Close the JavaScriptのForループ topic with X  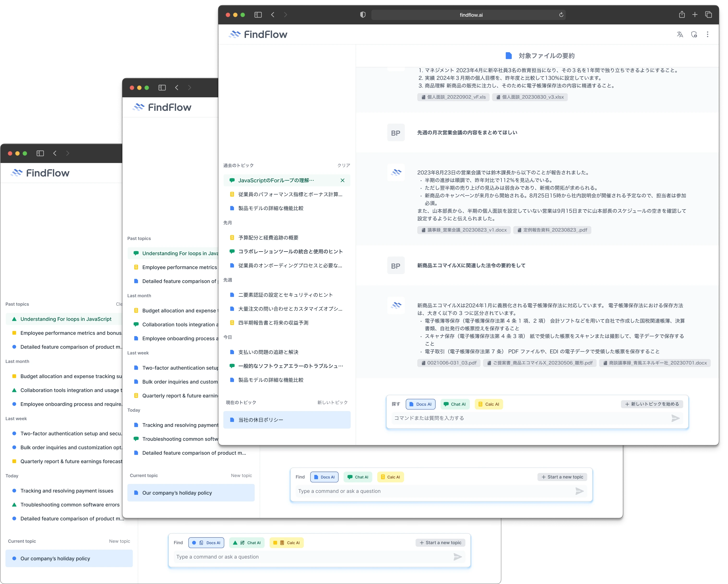coord(342,181)
